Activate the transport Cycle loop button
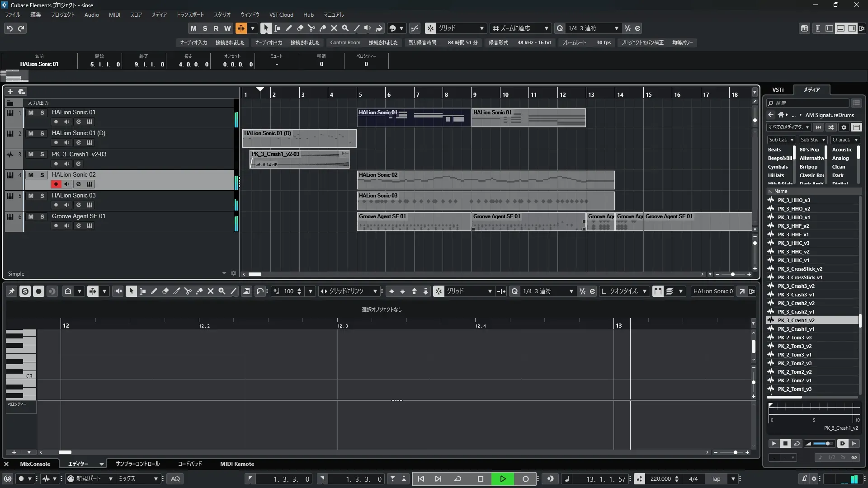The image size is (868, 488). [458, 479]
